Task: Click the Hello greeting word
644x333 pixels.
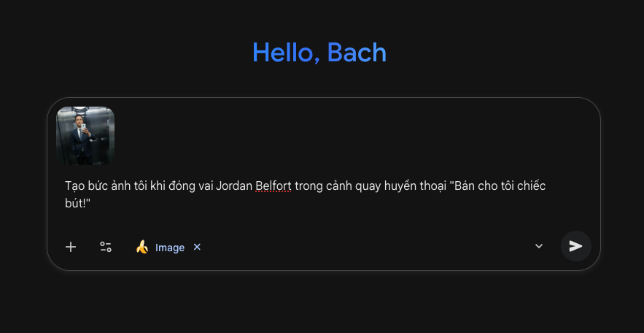Action: coord(285,53)
